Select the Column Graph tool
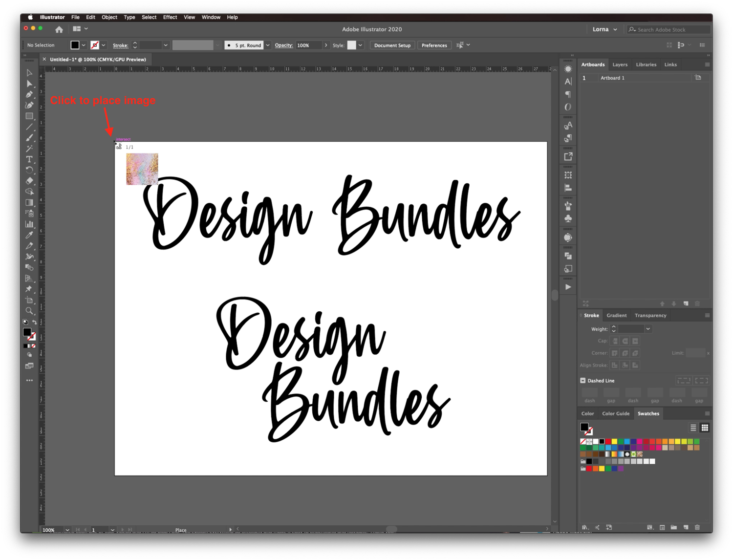 tap(29, 224)
